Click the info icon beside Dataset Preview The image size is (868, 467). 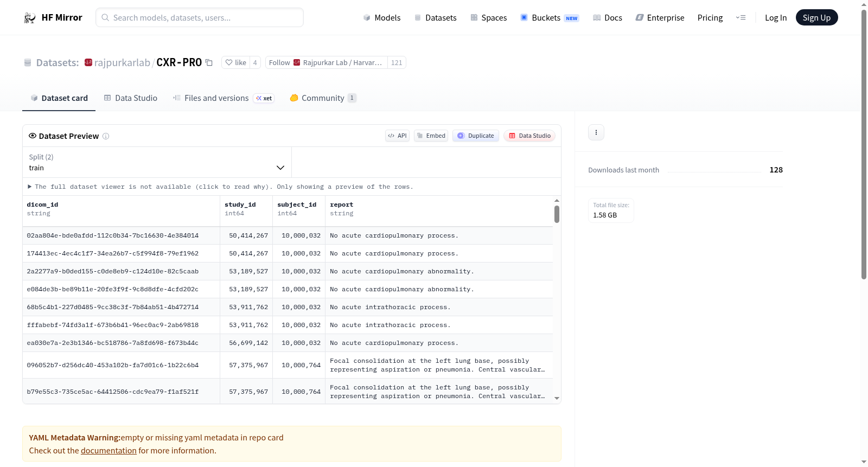click(x=106, y=136)
